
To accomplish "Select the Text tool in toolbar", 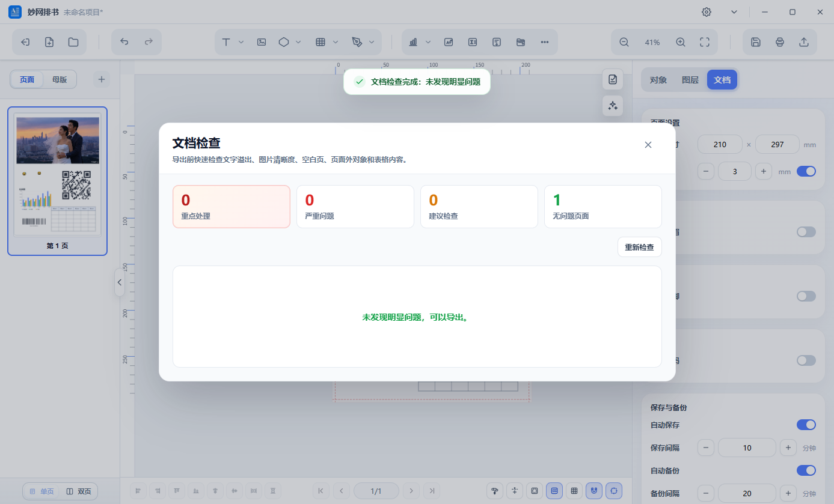I will pyautogui.click(x=226, y=42).
